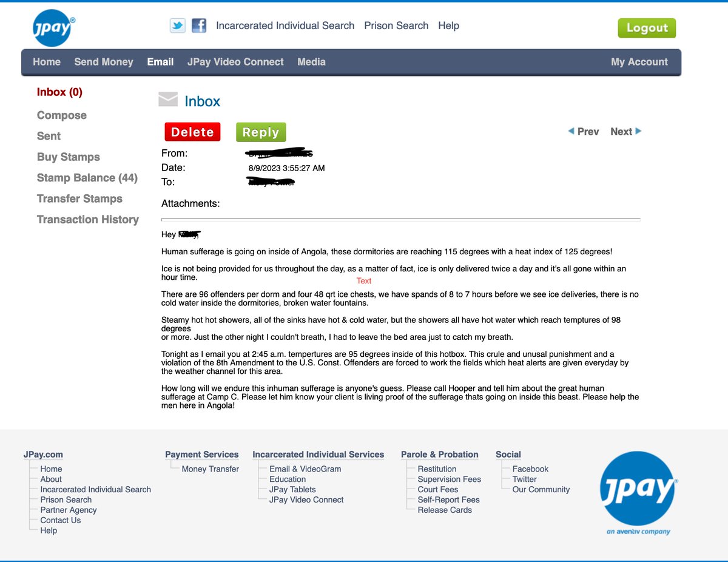Open footer Our Community link
This screenshot has width=728, height=562.
point(541,490)
